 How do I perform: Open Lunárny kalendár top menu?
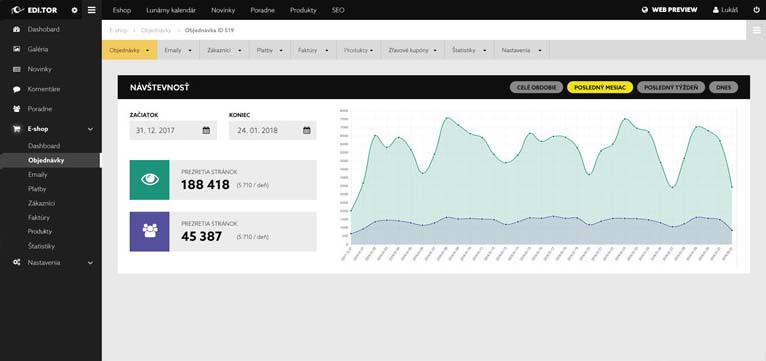171,10
